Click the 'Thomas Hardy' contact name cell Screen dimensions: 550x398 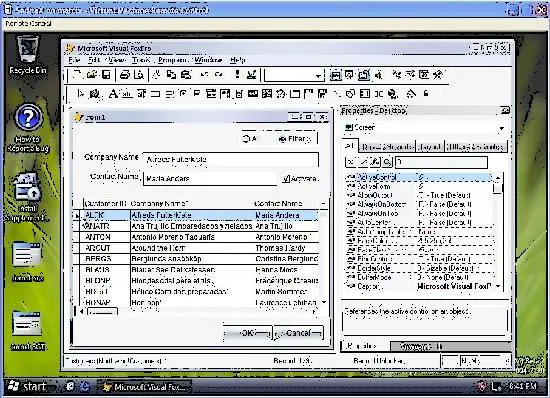pos(286,248)
